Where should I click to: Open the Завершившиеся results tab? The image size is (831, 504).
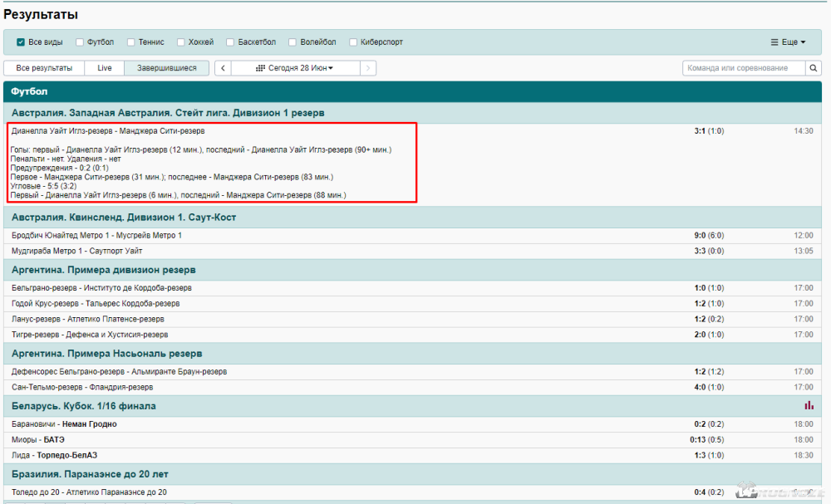[x=167, y=68]
